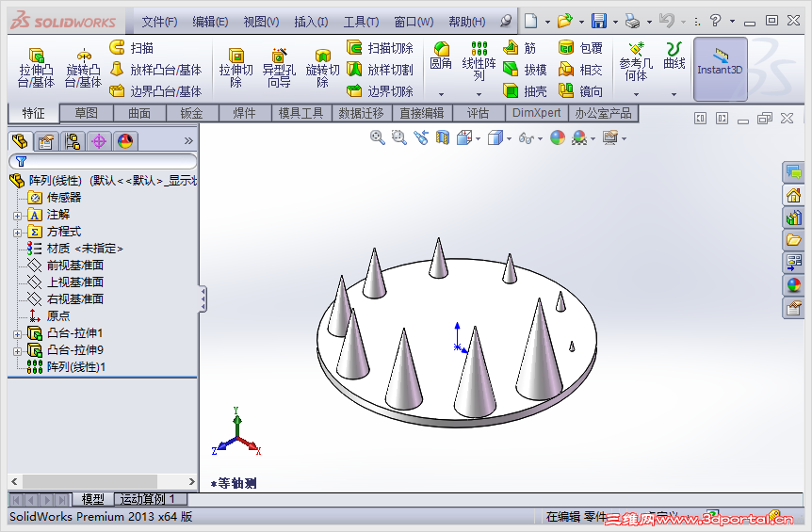Choose the 边界凸台/基体 boundary boss tool
The image size is (812, 532).
coord(155,91)
